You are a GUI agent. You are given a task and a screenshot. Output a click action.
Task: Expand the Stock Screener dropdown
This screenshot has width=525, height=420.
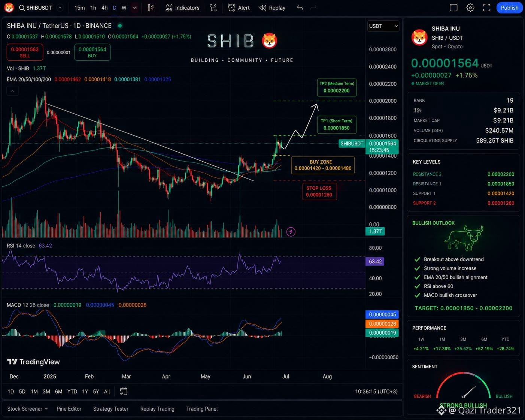point(28,409)
